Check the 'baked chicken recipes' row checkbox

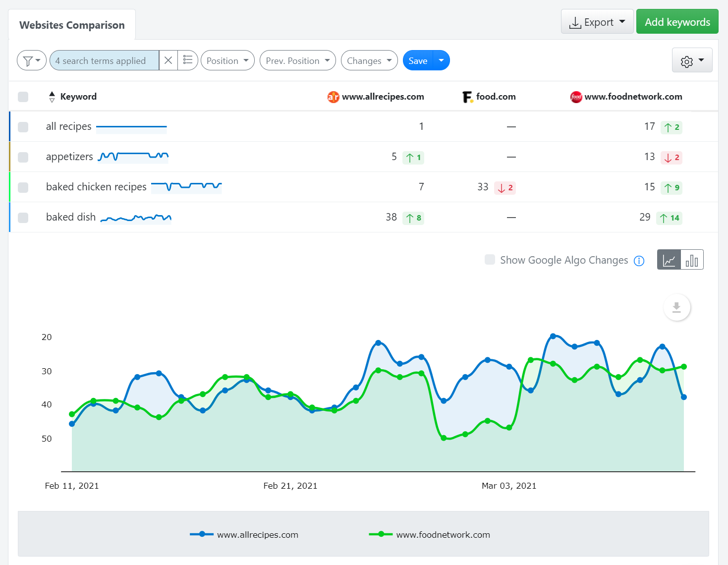pyautogui.click(x=23, y=187)
